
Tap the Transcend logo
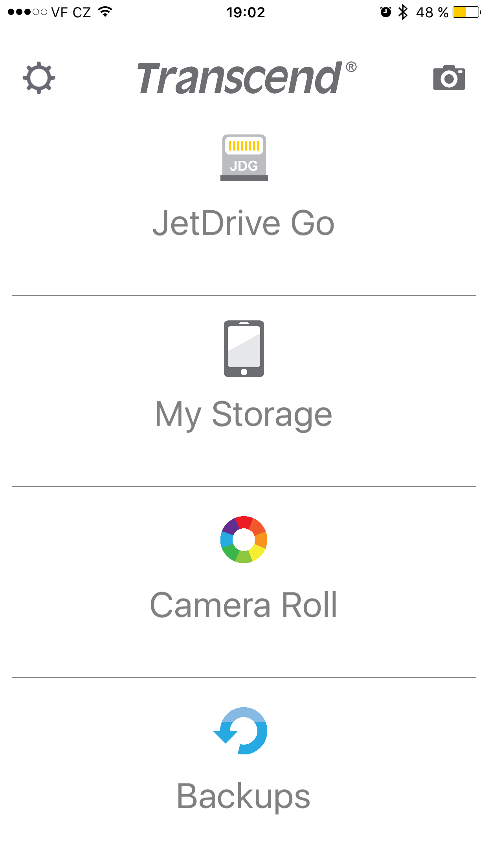point(240,79)
